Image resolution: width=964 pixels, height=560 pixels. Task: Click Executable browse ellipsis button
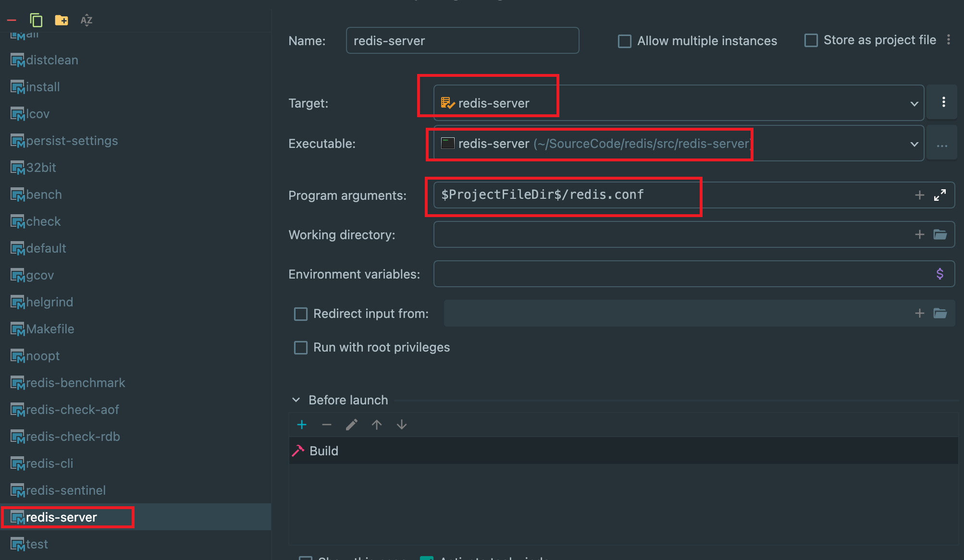[x=942, y=144]
